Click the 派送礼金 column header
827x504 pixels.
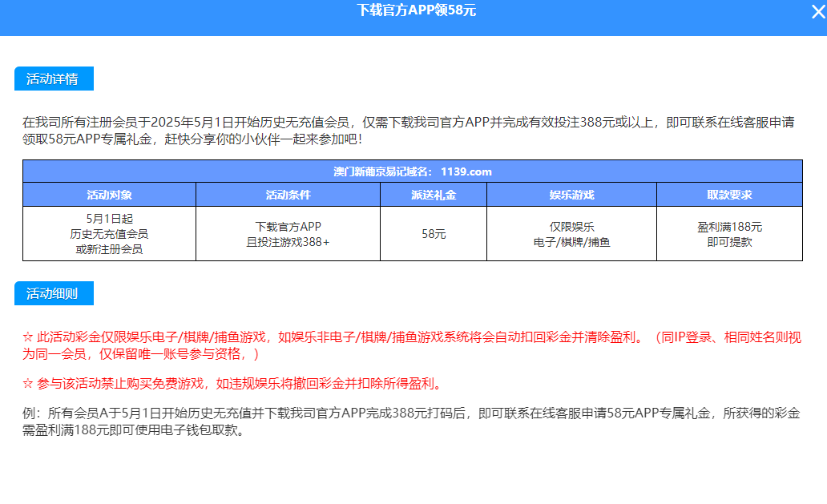pos(434,195)
